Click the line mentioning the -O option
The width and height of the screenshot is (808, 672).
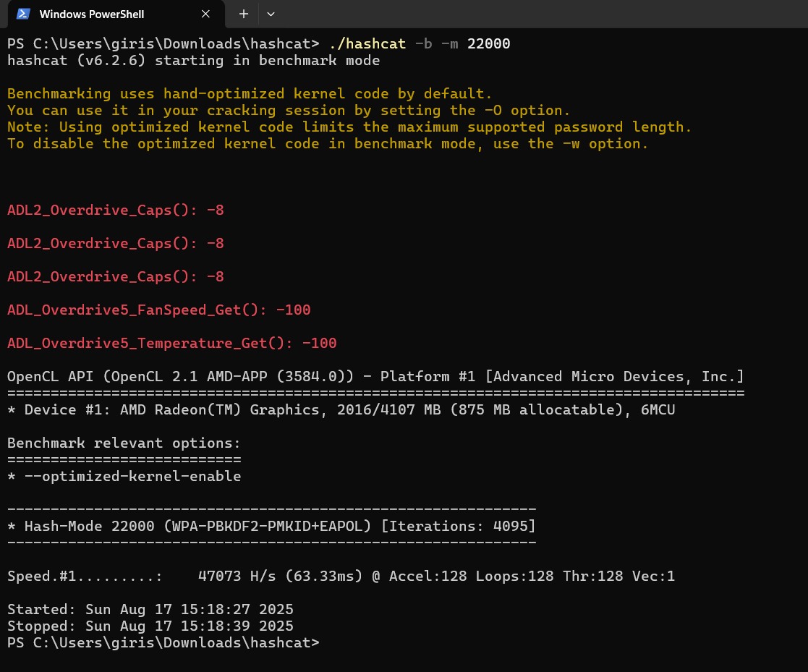(289, 111)
